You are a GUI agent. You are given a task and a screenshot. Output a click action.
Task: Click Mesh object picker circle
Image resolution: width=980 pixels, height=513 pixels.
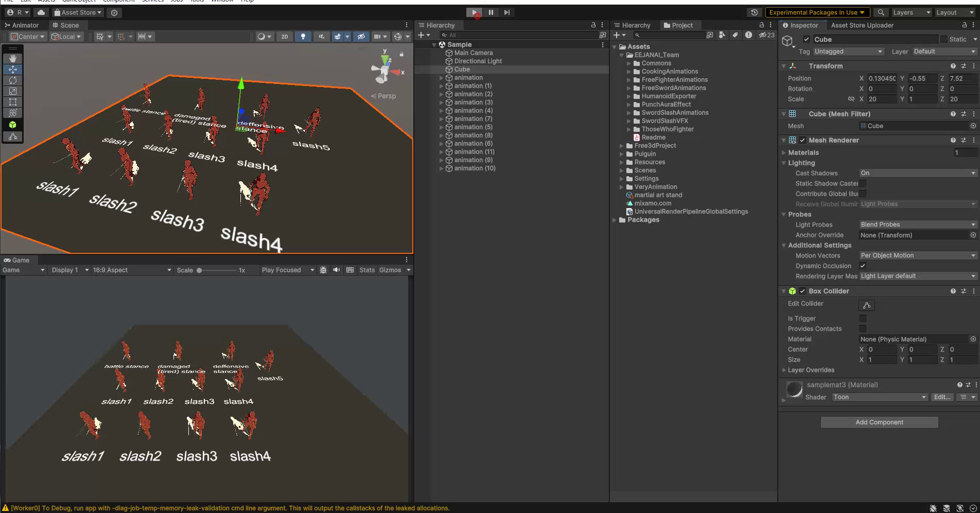(973, 126)
